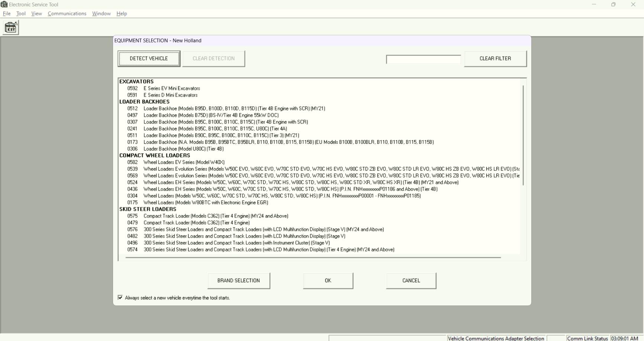This screenshot has height=341, width=644.
Task: Select 0307 Loader Backhoe Tier 4B SCR row
Action: click(218, 122)
